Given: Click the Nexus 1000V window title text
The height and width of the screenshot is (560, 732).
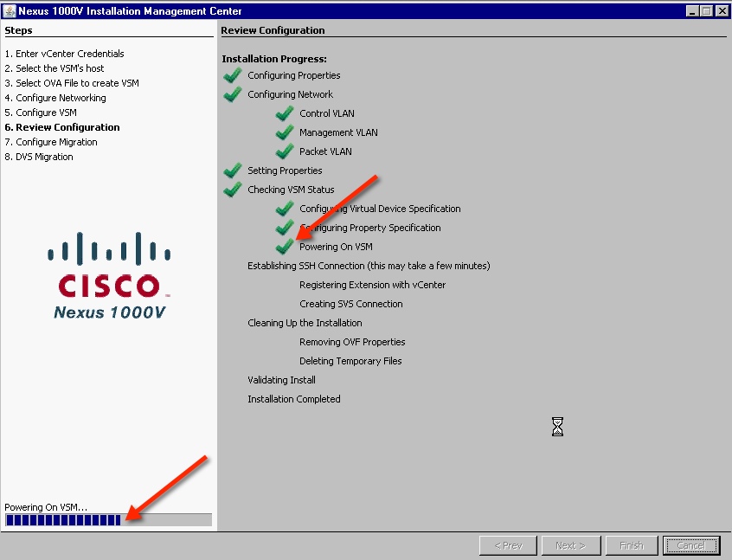Looking at the screenshot, I should tap(130, 10).
